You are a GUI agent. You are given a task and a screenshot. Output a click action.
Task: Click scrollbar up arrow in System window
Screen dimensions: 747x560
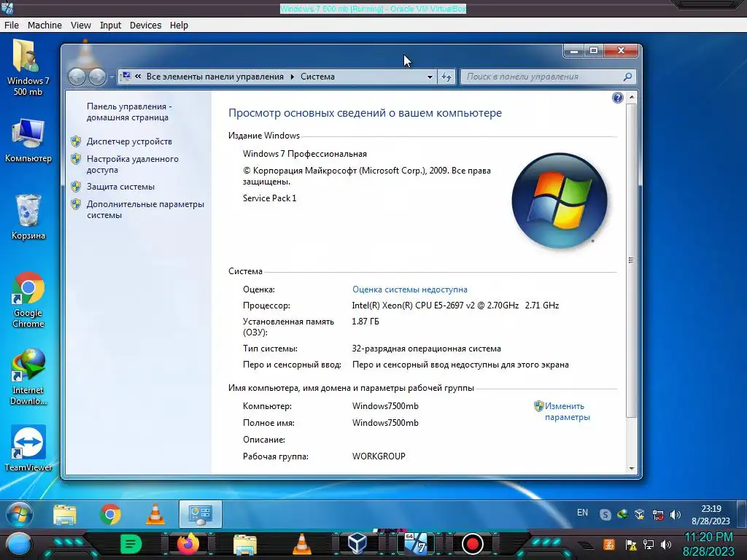click(x=632, y=97)
